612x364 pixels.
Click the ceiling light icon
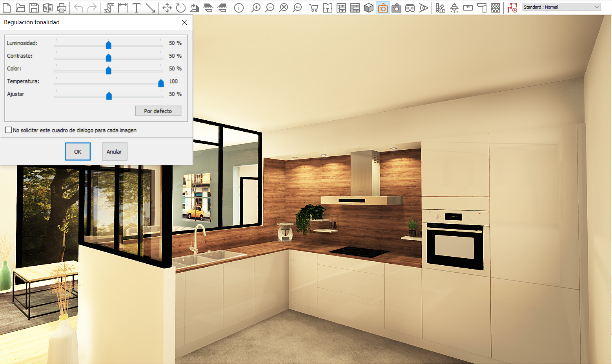[454, 7]
